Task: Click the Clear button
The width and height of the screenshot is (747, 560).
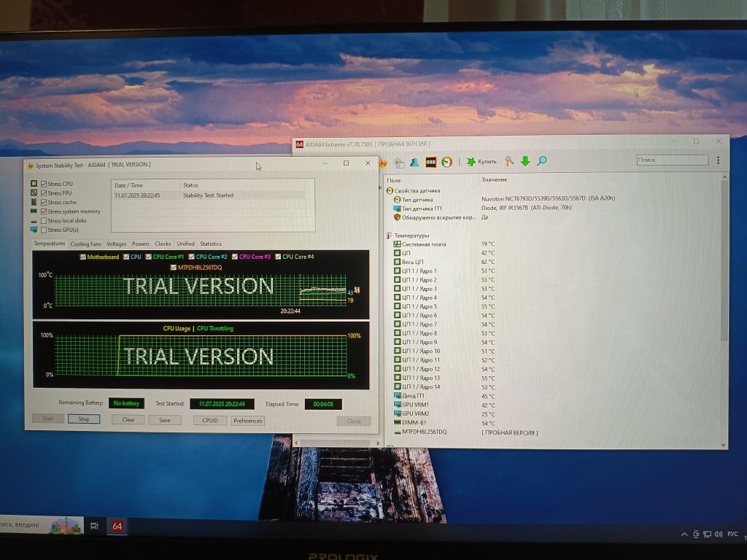Action: 128,419
